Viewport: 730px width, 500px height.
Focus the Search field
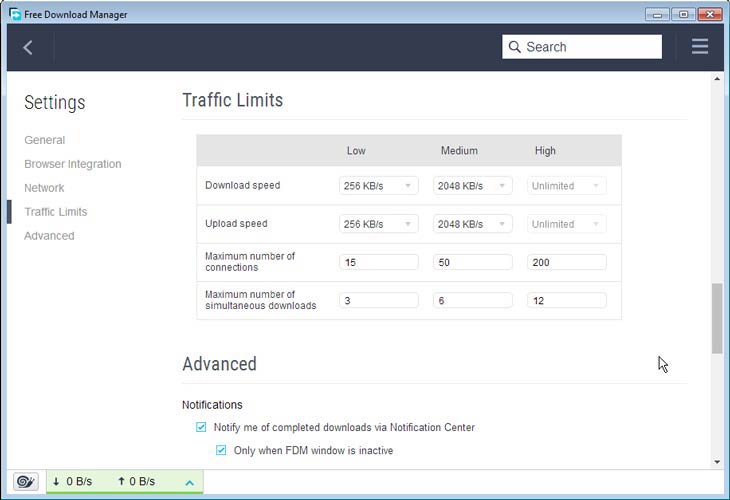pyautogui.click(x=582, y=47)
